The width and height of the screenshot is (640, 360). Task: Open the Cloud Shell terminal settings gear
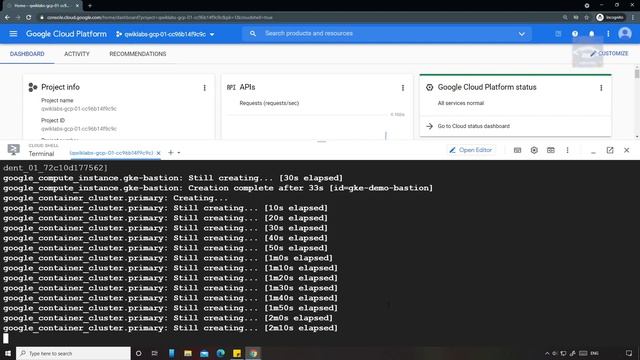click(x=534, y=150)
